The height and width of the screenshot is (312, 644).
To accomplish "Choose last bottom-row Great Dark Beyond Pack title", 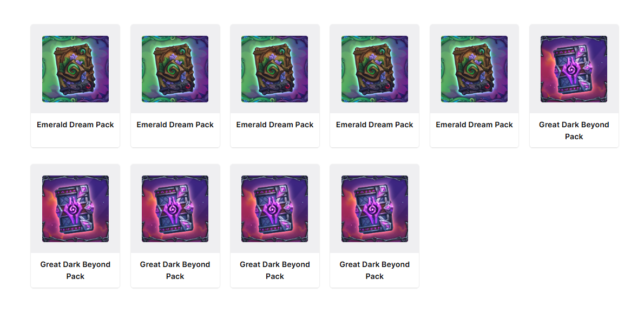I will [374, 270].
